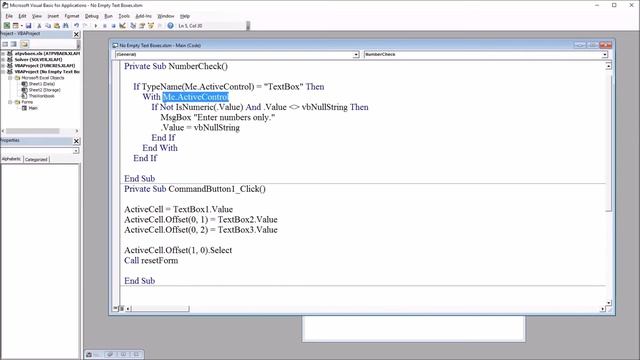Viewport: 640px width, 360px height.
Task: Click the Paste toolbar icon
Action: click(x=57, y=26)
